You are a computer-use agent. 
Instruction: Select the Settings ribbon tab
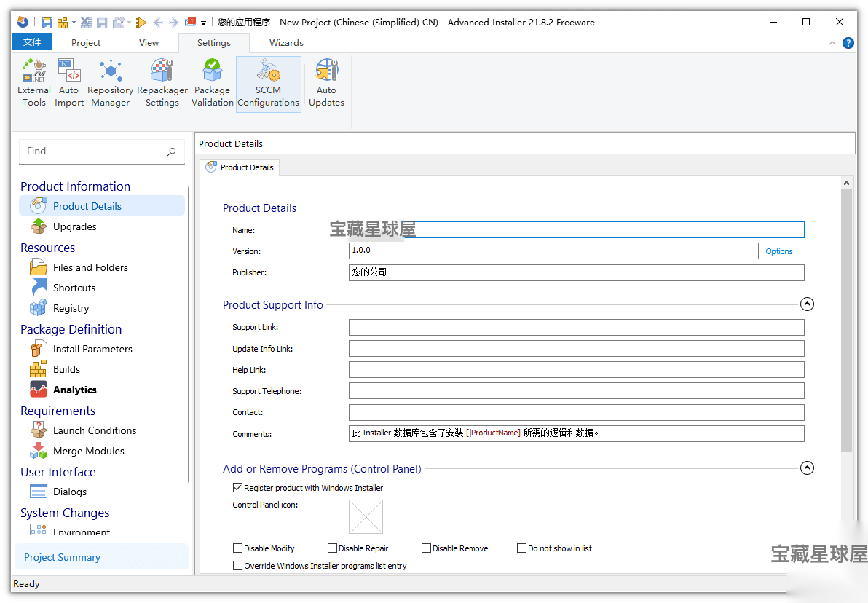pos(213,43)
